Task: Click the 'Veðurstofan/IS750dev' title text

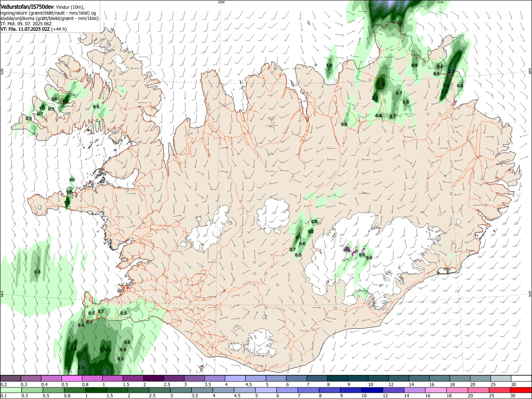Action: click(27, 6)
